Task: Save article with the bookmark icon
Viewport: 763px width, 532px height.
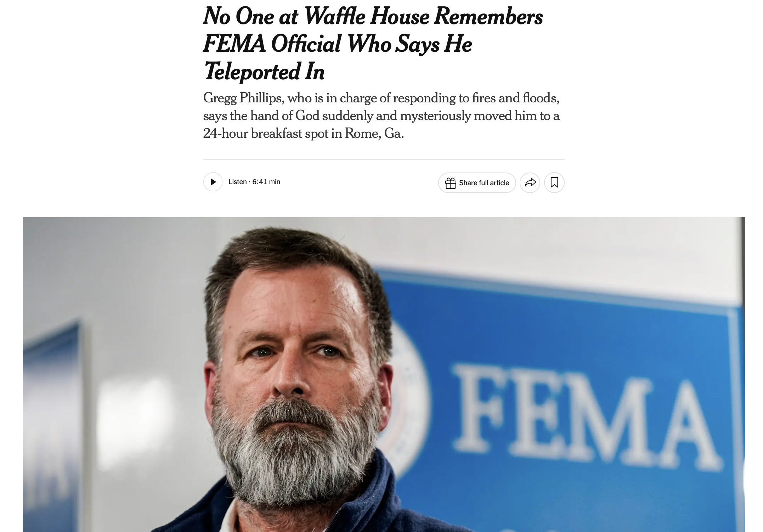Action: tap(554, 183)
